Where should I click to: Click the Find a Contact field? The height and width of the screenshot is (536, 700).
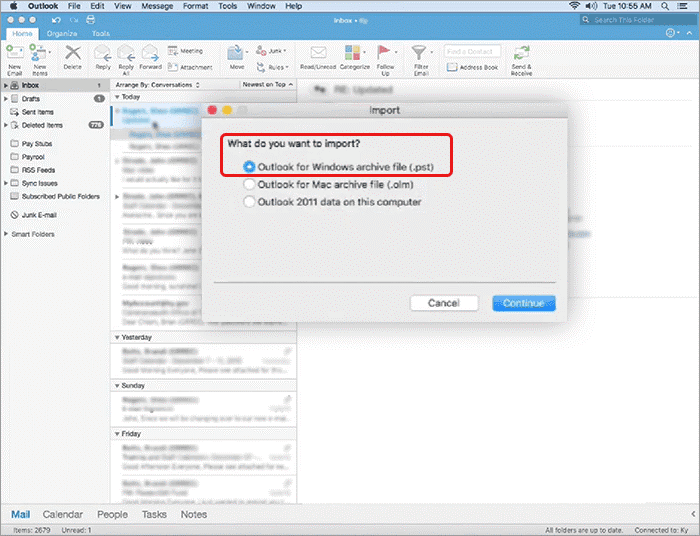click(472, 52)
